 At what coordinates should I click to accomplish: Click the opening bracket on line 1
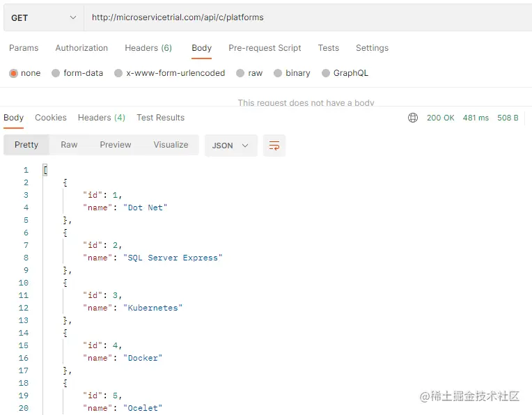coord(45,170)
